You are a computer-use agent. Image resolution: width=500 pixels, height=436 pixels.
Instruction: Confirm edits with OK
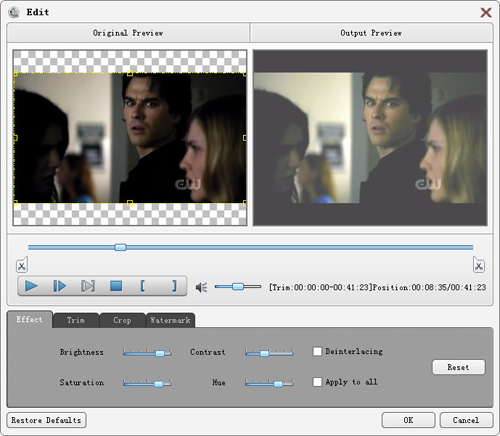click(x=408, y=420)
